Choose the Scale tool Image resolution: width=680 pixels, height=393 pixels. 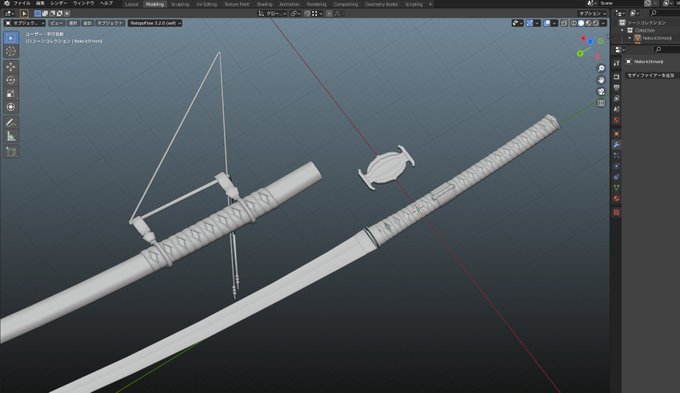(11, 94)
